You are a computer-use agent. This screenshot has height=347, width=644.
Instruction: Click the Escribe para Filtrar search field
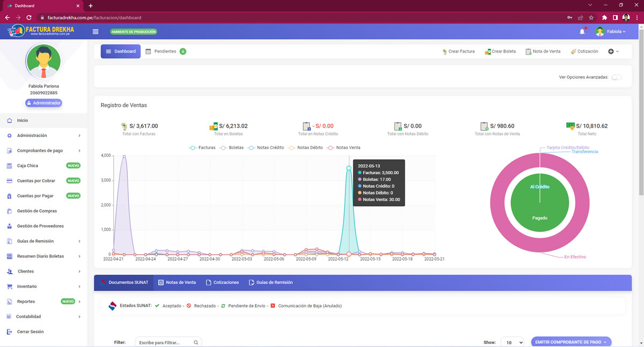(x=167, y=342)
